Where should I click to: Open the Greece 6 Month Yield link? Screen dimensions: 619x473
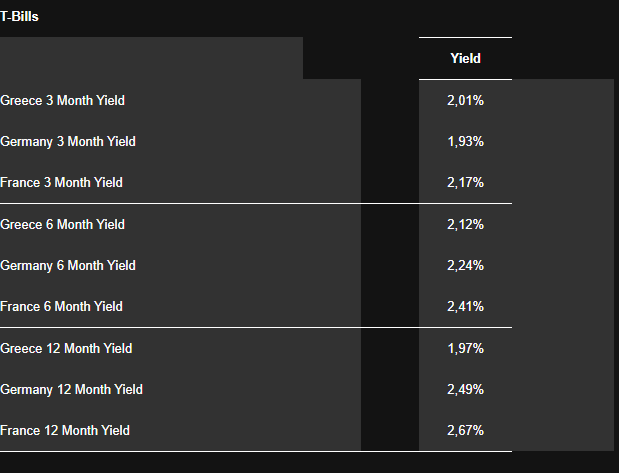click(63, 224)
